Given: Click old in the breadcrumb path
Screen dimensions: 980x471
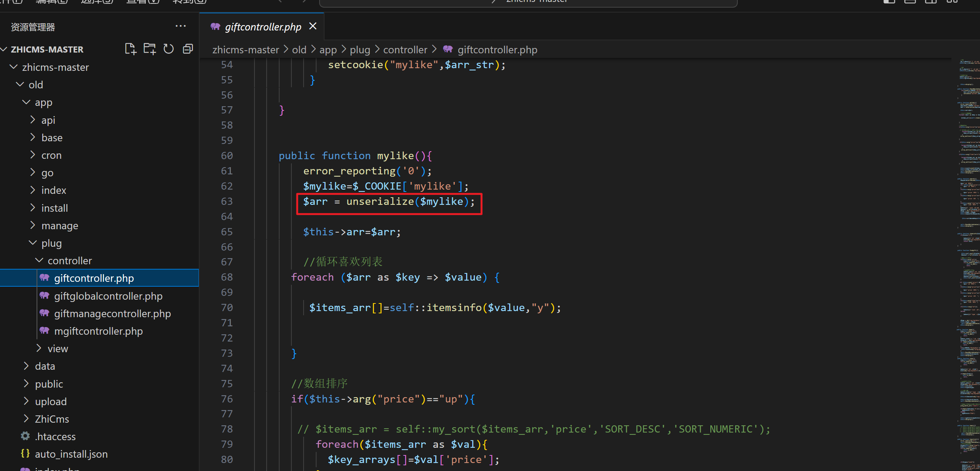Looking at the screenshot, I should pyautogui.click(x=299, y=49).
